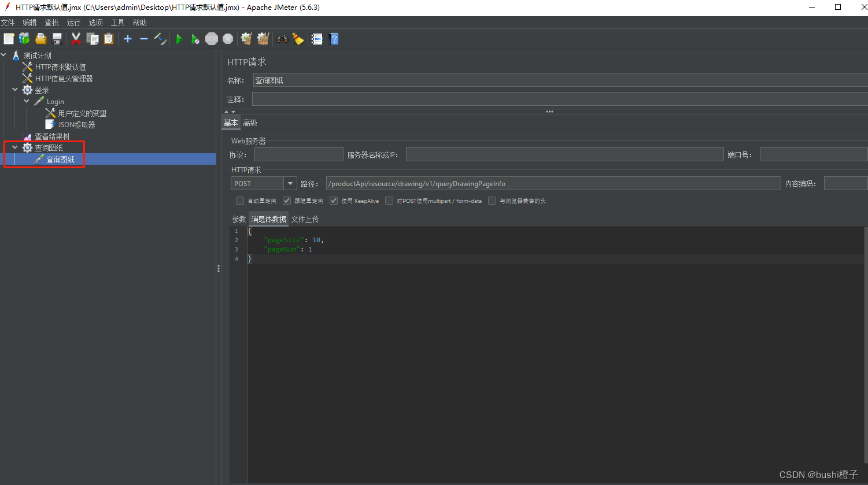Click the Shutdown test icon
This screenshot has width=868, height=485.
coord(228,39)
